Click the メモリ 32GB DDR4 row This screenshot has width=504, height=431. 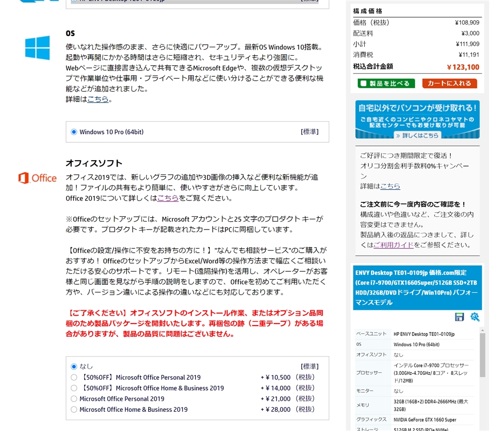[414, 405]
